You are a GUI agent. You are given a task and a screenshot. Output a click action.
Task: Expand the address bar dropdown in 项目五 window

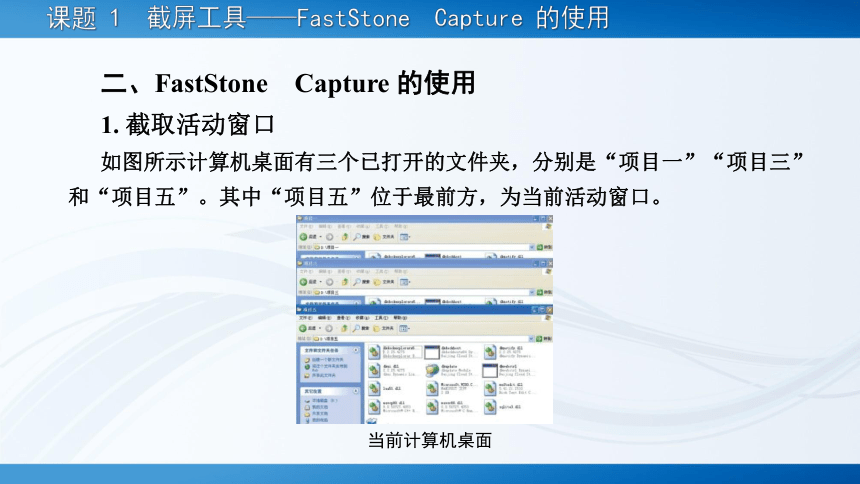point(531,339)
